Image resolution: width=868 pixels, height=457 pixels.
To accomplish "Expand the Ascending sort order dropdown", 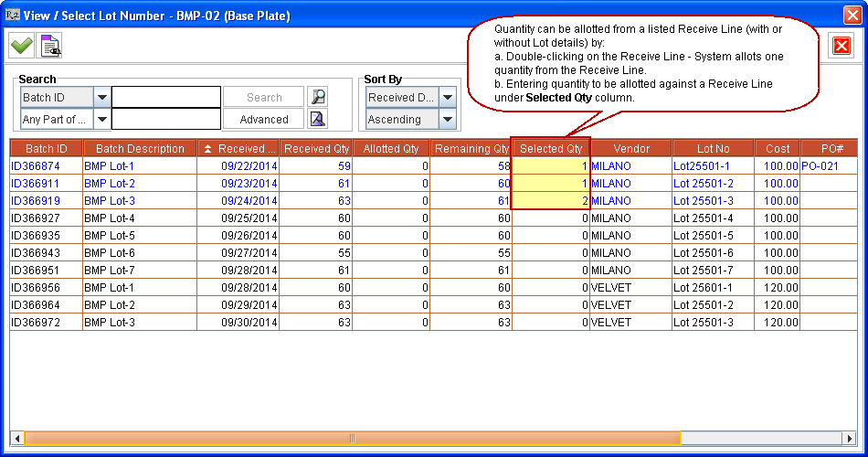I will coord(448,119).
